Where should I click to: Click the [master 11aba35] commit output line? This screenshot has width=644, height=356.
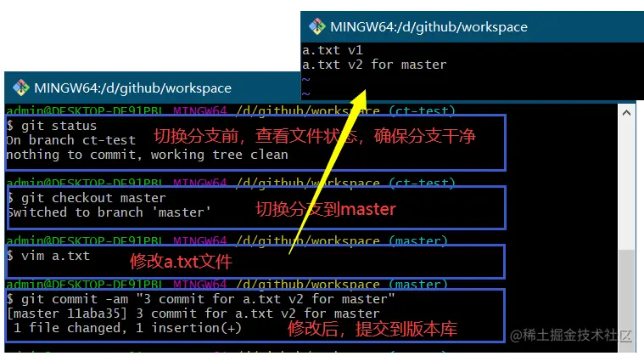(193, 314)
